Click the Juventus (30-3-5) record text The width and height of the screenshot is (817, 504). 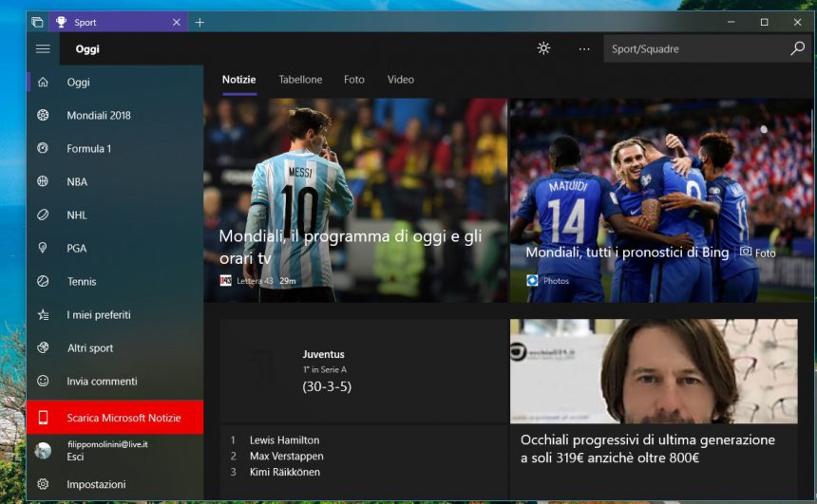coord(327,386)
